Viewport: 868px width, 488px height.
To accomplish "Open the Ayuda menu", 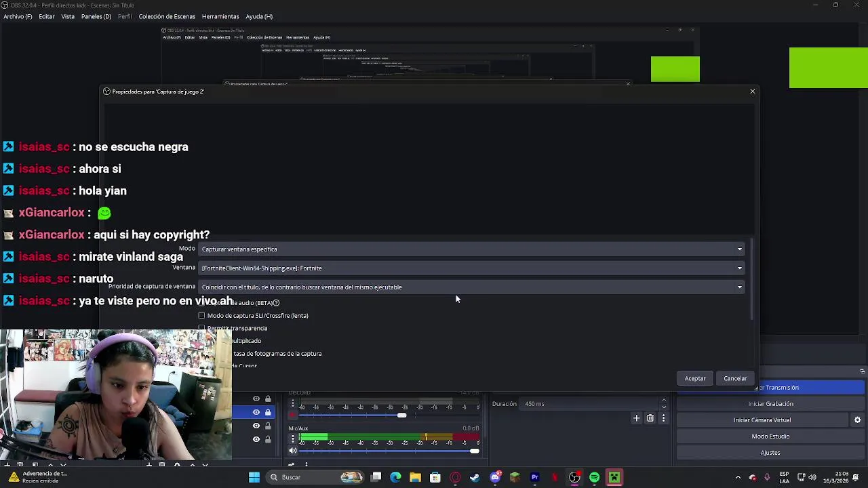I will pyautogui.click(x=258, y=16).
